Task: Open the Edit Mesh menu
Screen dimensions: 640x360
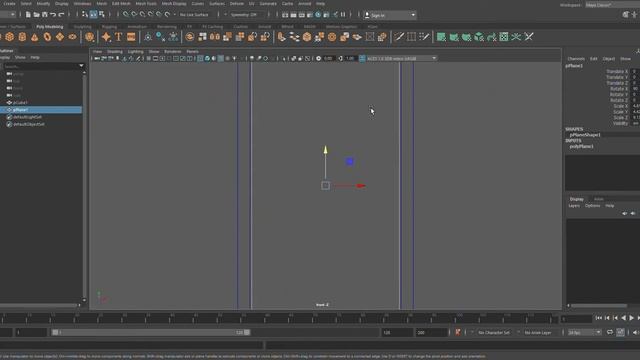Action: 121,4
